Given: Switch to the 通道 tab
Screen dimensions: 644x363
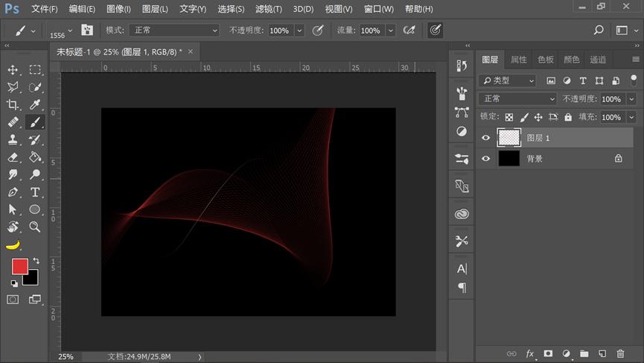Looking at the screenshot, I should click(x=598, y=60).
